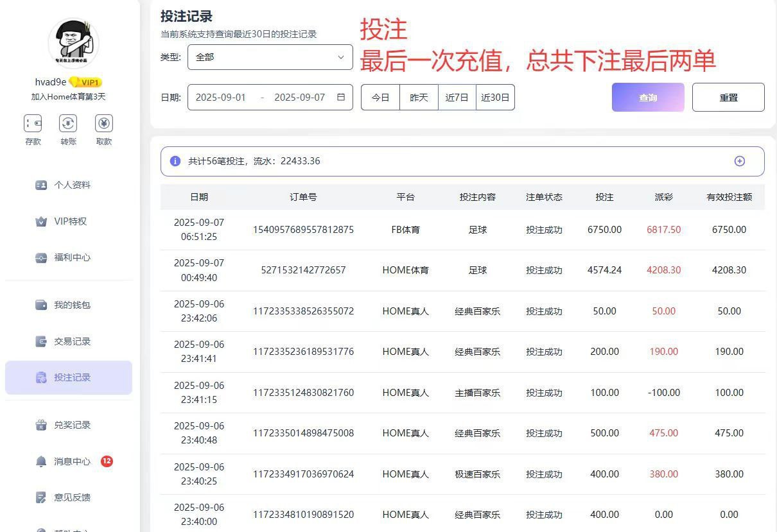This screenshot has height=532, width=777.
Task: Expand summary with the plus circle icon
Action: (x=739, y=161)
